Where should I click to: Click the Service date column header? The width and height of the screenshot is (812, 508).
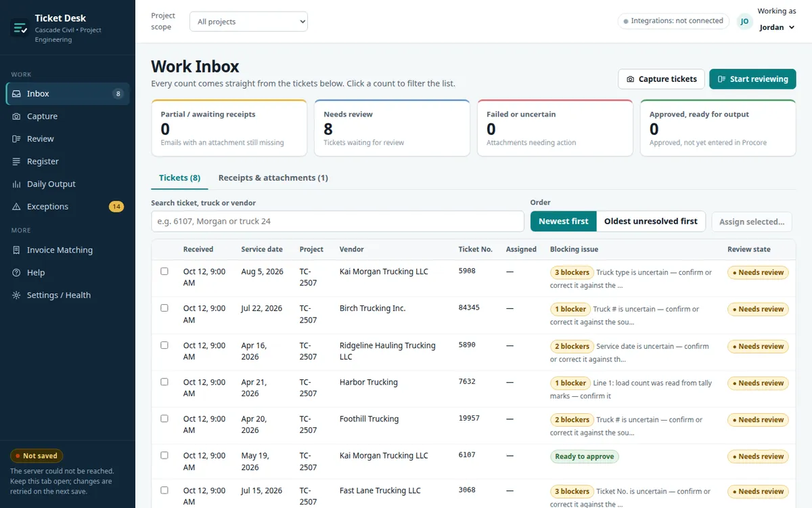pyautogui.click(x=262, y=249)
